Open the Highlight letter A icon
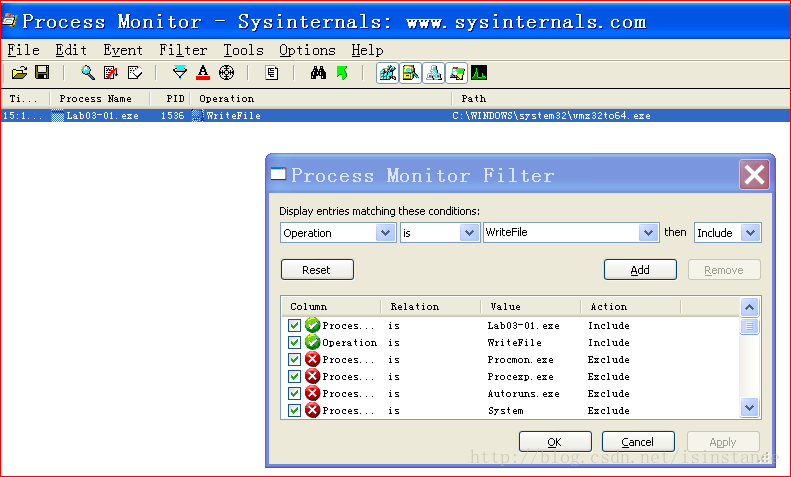The width and height of the screenshot is (791, 477). (203, 73)
